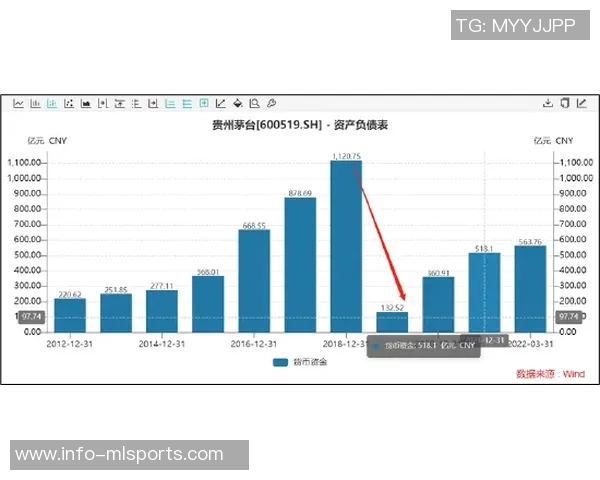This screenshot has width=600, height=480.
Task: Copy the chart with clipboard icon
Action: (565, 103)
